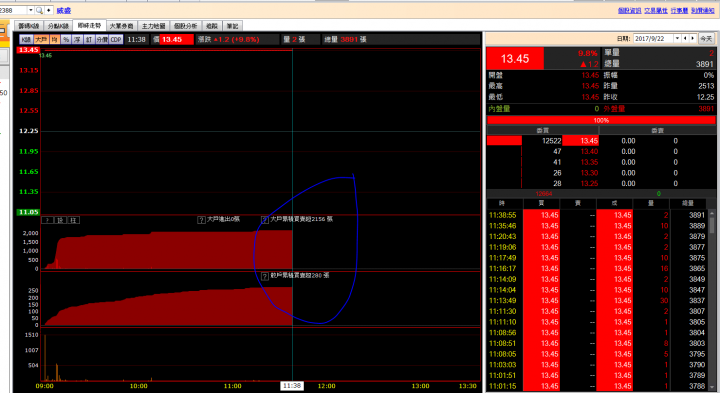Viewport: 720px width, 393px height.
Task: Click the help icon next to 大戶累積買賣超2156張
Action: (x=265, y=220)
